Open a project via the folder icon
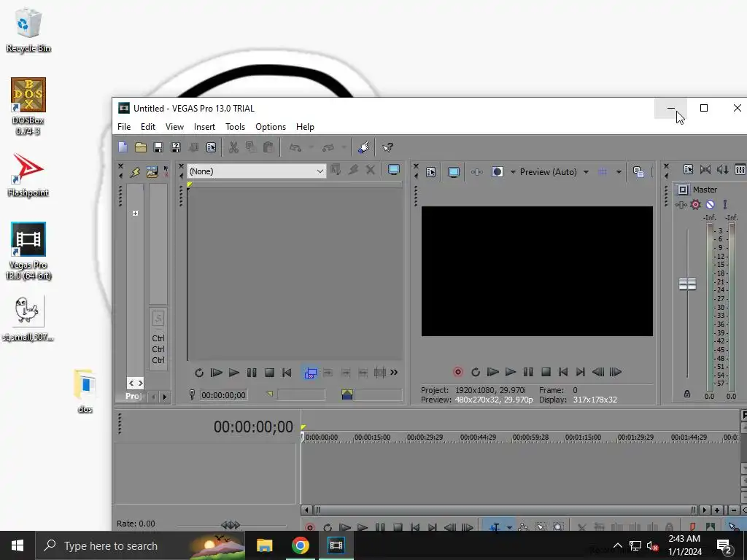Viewport: 747px width, 560px height. (141, 147)
